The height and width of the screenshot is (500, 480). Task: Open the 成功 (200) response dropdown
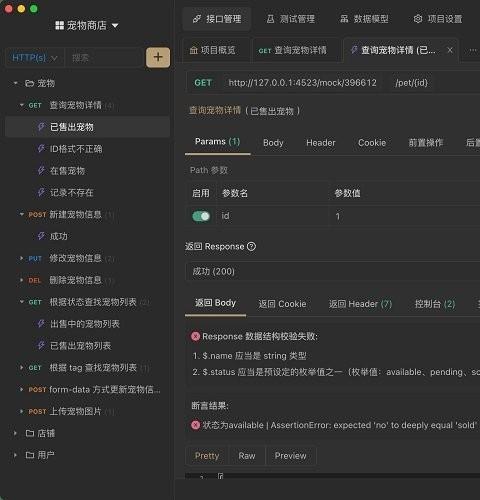[x=333, y=271]
